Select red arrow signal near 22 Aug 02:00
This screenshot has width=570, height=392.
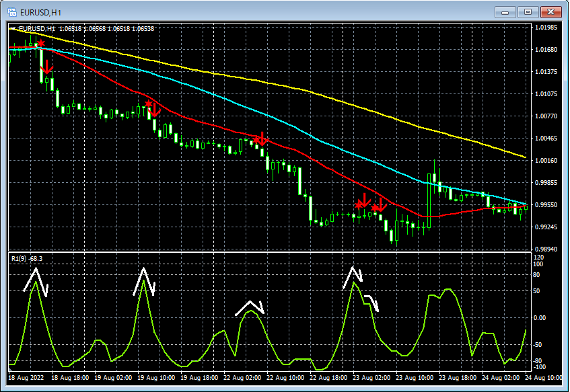pyautogui.click(x=262, y=139)
